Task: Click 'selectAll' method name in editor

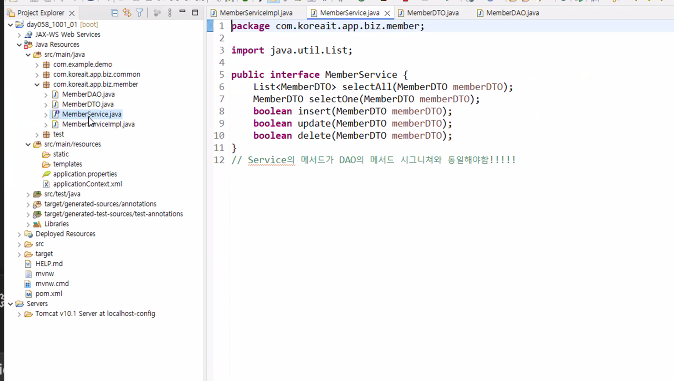Action: pos(367,87)
